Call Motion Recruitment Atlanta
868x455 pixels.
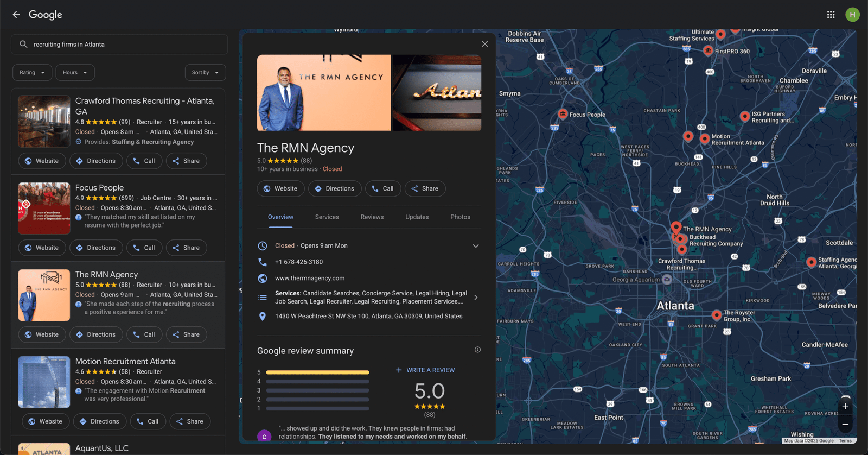(148, 422)
